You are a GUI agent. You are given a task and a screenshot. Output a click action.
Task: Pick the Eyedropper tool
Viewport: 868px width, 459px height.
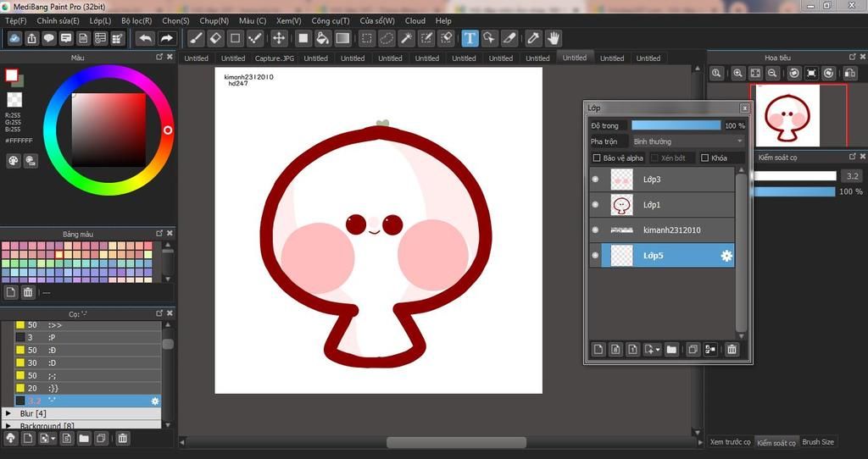pyautogui.click(x=533, y=38)
